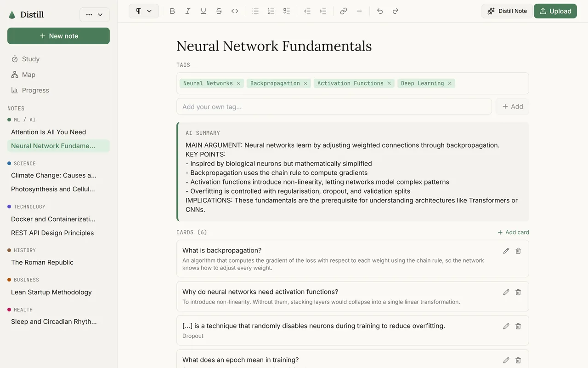Apply strikethrough formatting
The height and width of the screenshot is (368, 588).
click(219, 11)
